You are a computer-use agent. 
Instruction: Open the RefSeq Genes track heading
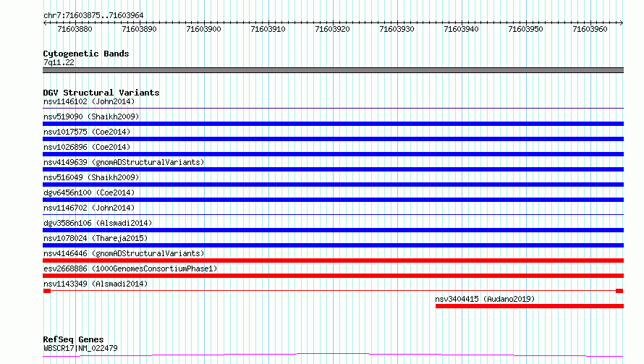tap(73, 339)
